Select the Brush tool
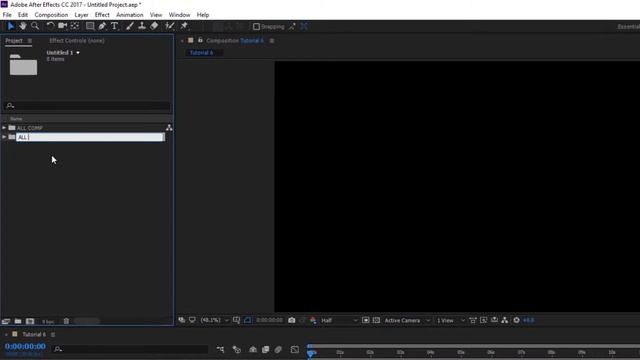The image size is (640, 360). pos(129,26)
